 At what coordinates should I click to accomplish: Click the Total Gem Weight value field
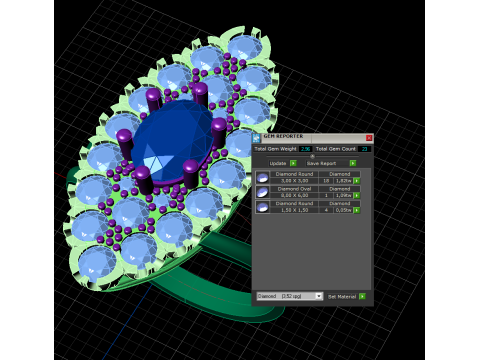(x=305, y=149)
